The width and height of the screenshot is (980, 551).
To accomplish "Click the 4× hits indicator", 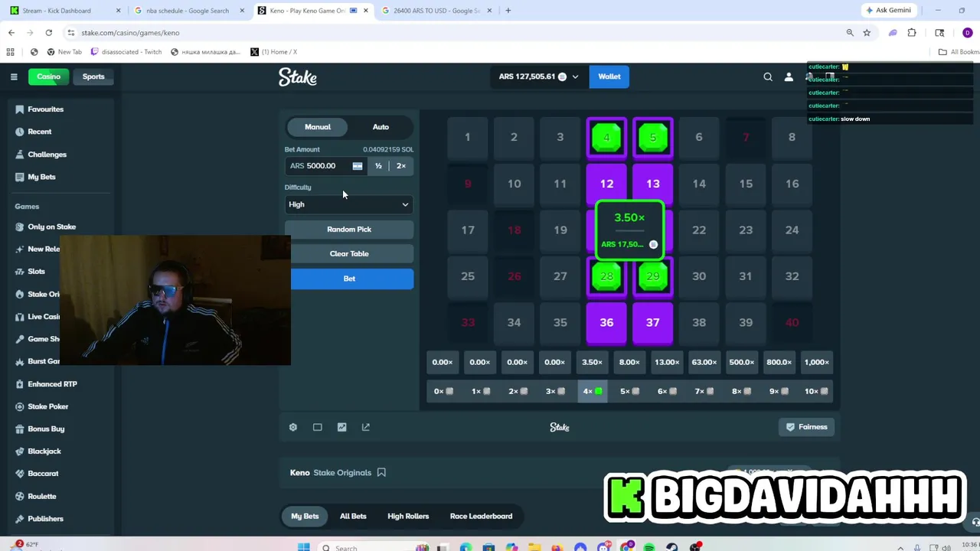I will tap(593, 391).
